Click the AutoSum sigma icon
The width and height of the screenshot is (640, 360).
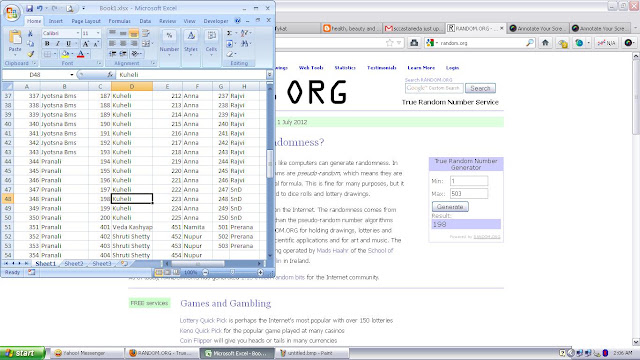229,33
